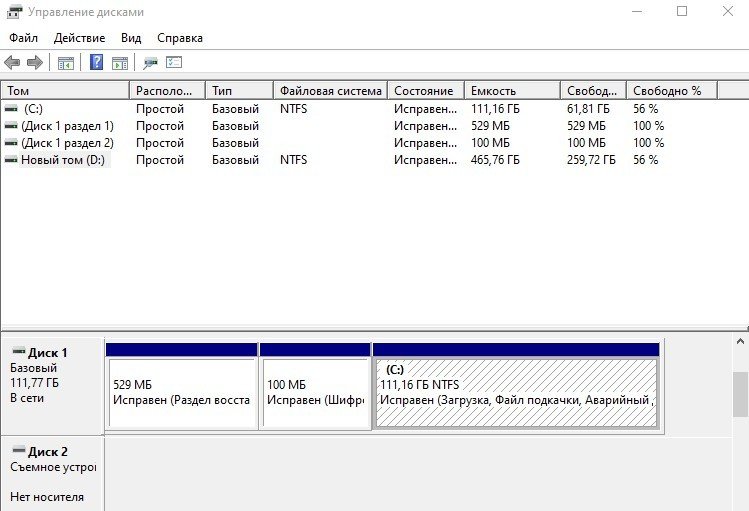This screenshot has width=749, height=511.
Task: Click the scroll-up arrow of disk pane
Action: (740, 341)
